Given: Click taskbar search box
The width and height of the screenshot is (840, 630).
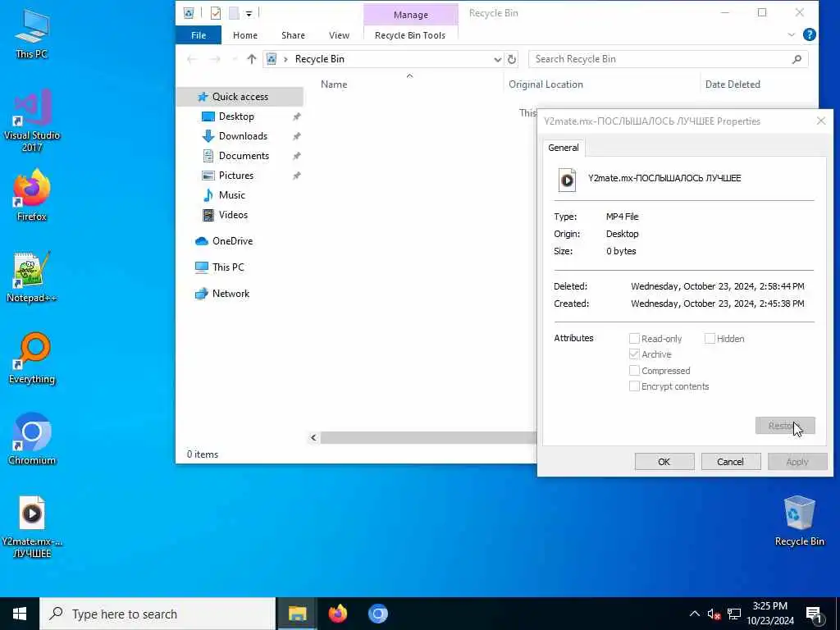Looking at the screenshot, I should pyautogui.click(x=157, y=614).
